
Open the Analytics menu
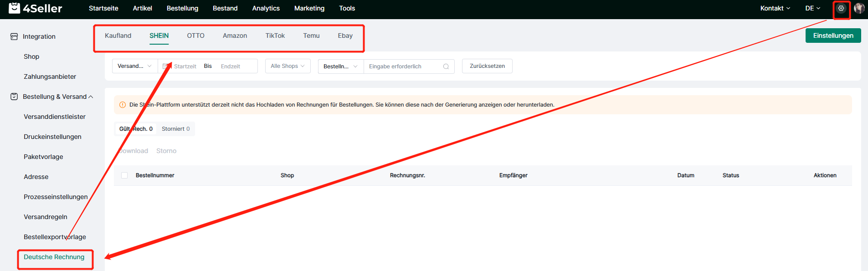coord(266,8)
